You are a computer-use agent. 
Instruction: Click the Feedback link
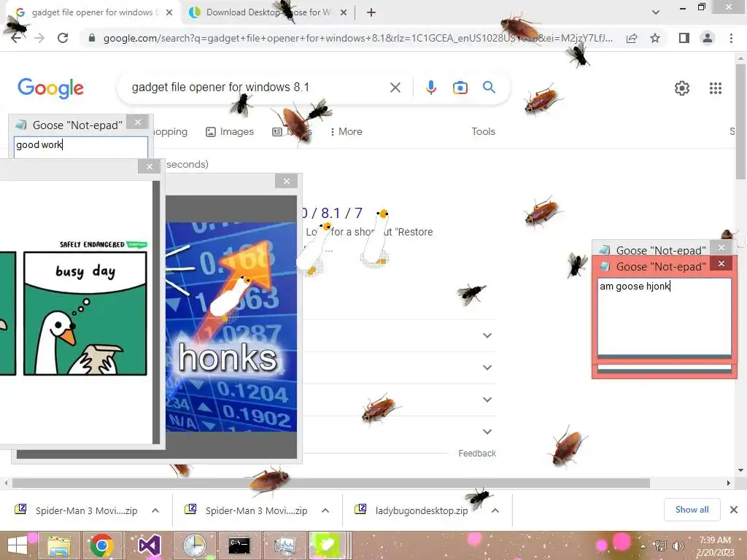click(x=477, y=454)
